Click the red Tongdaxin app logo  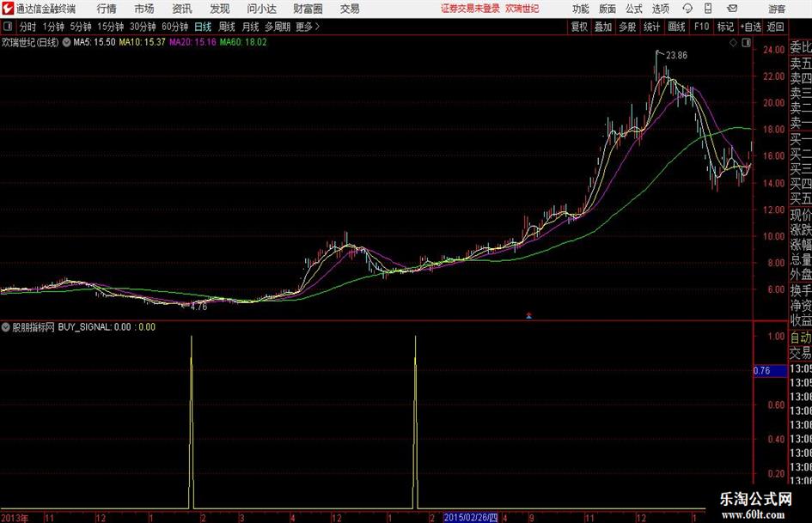[x=8, y=9]
